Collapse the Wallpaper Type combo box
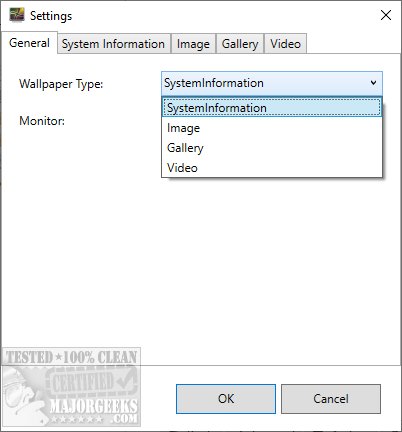Image resolution: width=402 pixels, height=432 pixels. click(x=272, y=83)
